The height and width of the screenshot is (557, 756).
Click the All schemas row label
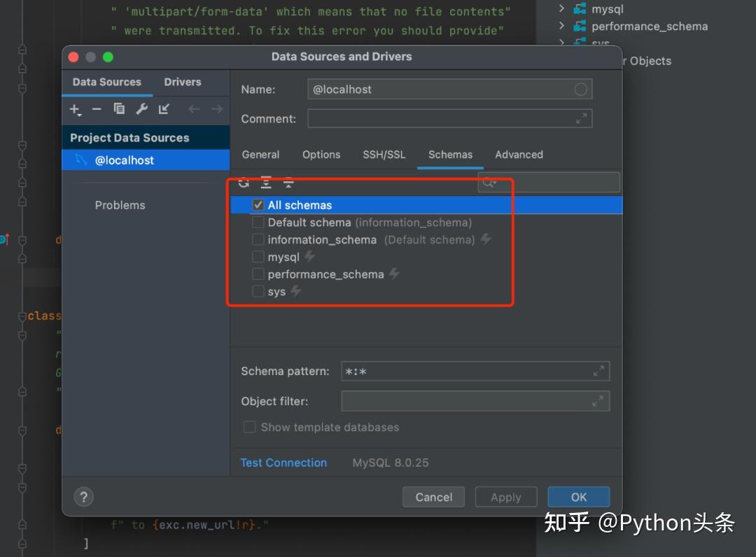click(300, 205)
